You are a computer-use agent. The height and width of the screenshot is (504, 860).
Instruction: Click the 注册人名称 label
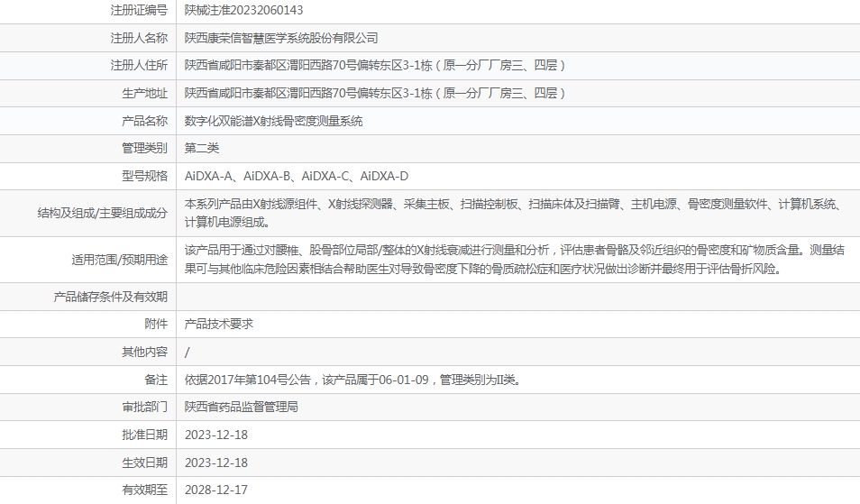tap(139, 38)
